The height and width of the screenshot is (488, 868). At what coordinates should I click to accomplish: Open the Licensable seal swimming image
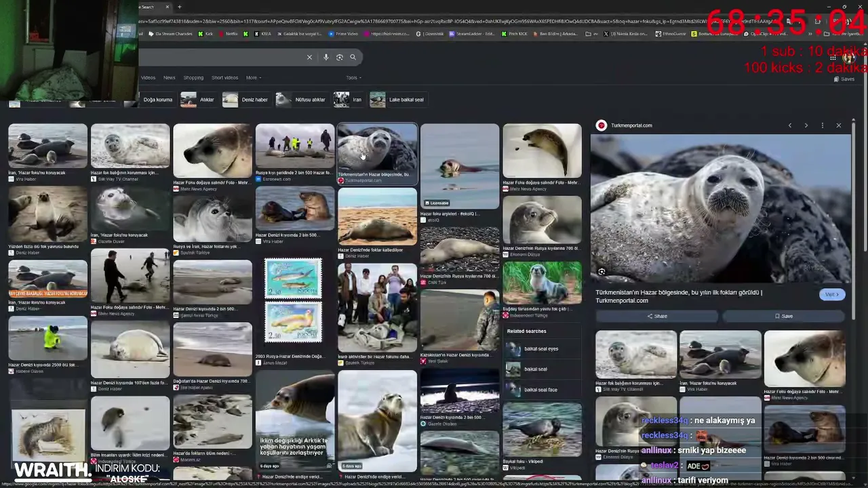point(460,166)
